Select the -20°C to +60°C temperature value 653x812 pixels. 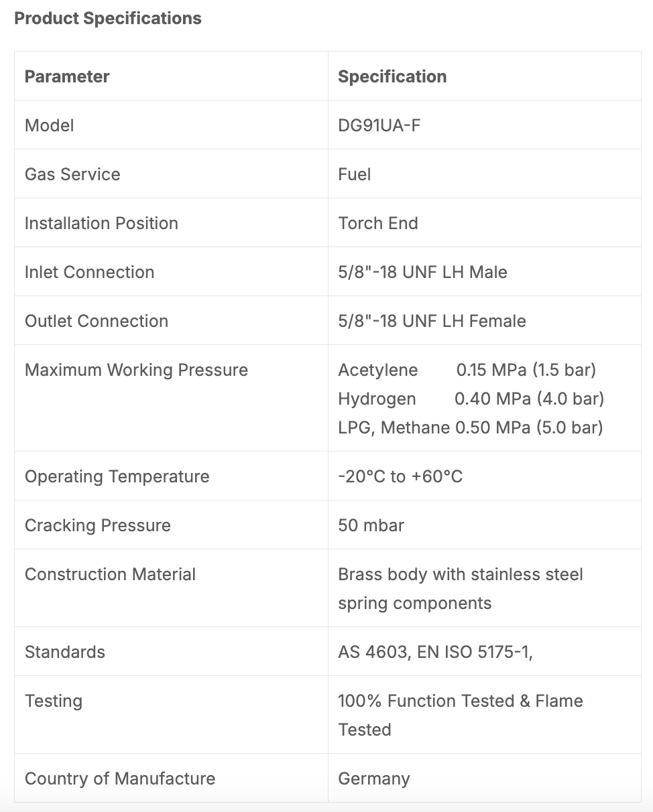tap(400, 476)
